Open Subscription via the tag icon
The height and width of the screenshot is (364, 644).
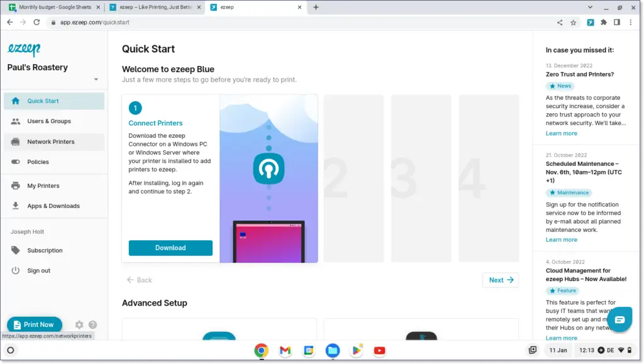[x=14, y=250]
